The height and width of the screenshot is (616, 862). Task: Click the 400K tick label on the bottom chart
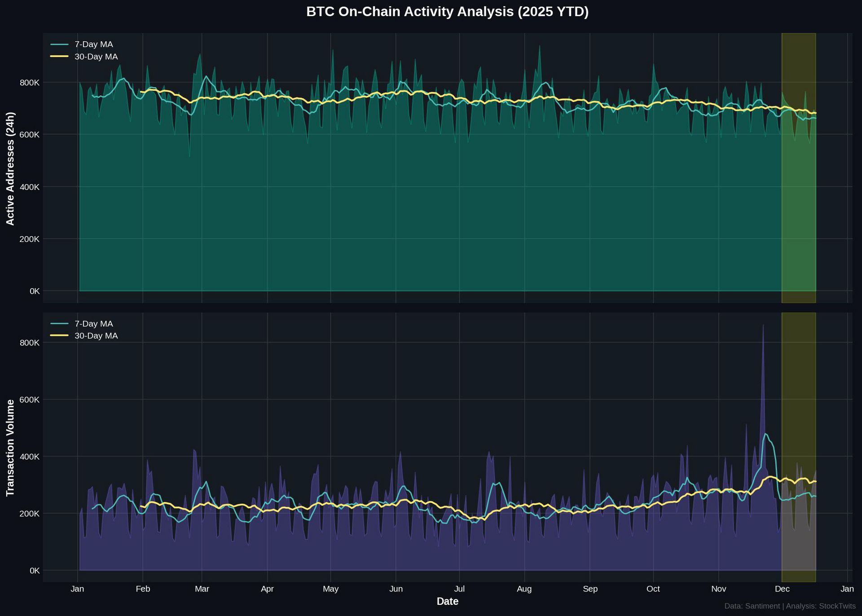coord(30,457)
